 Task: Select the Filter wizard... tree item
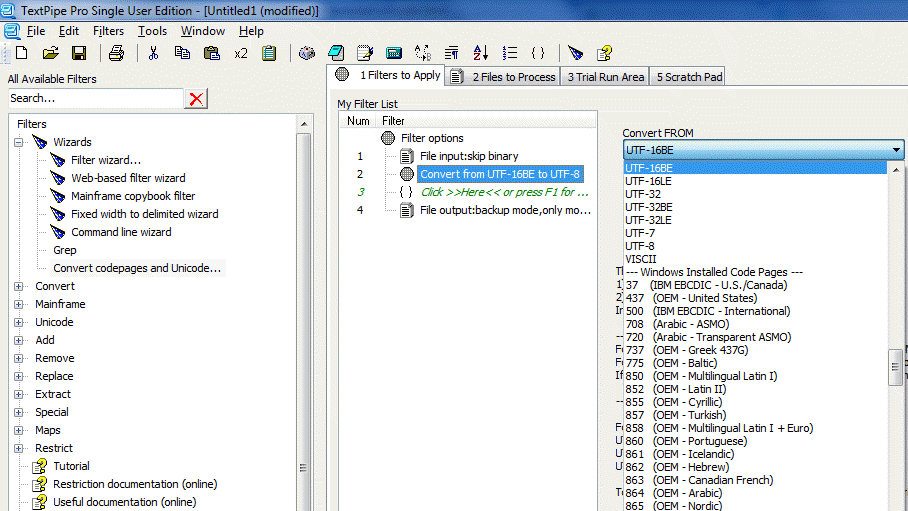click(105, 160)
